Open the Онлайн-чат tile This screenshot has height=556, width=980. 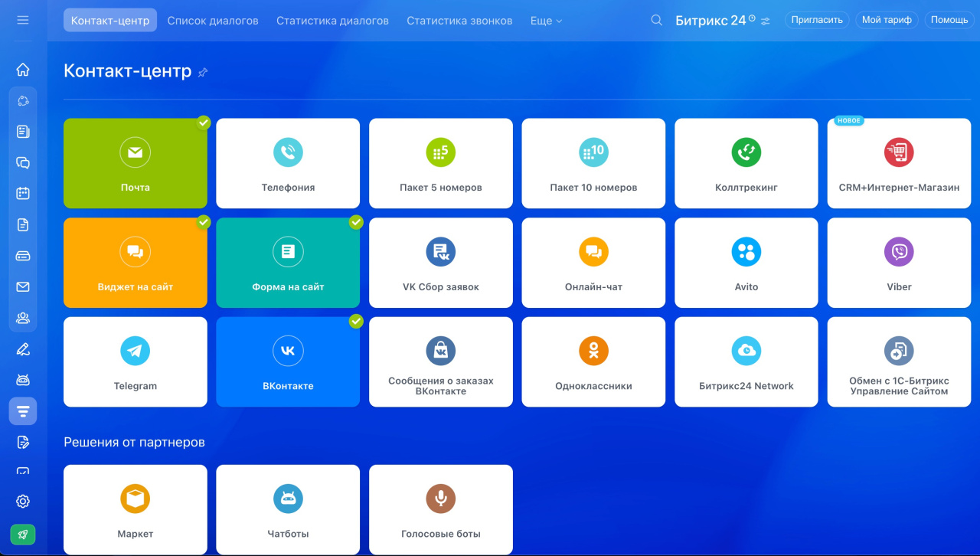click(593, 263)
